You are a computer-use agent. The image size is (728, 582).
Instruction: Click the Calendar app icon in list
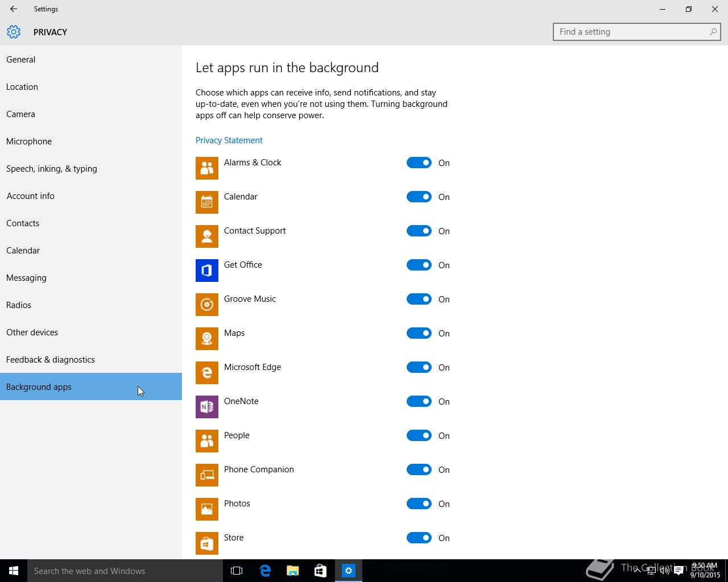point(207,202)
